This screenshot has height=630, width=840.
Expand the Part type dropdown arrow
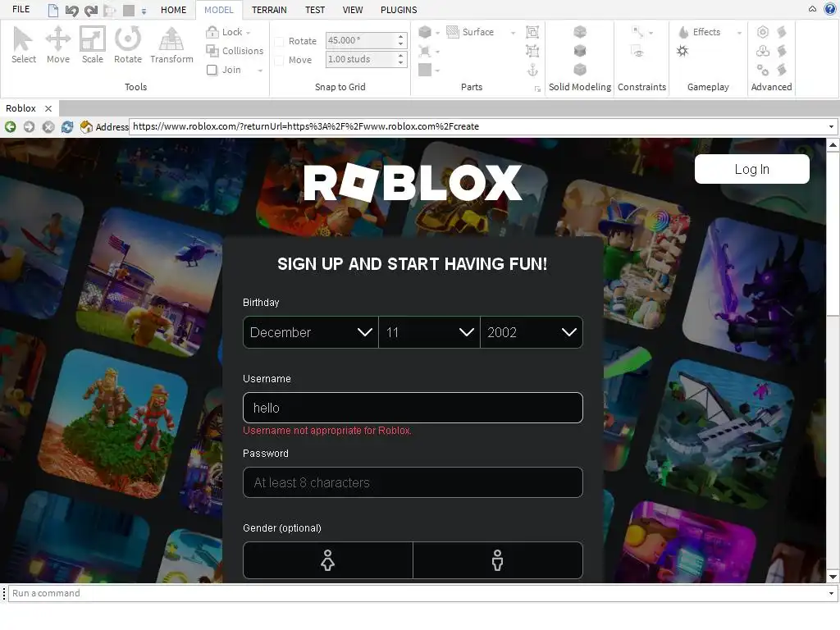tap(438, 33)
